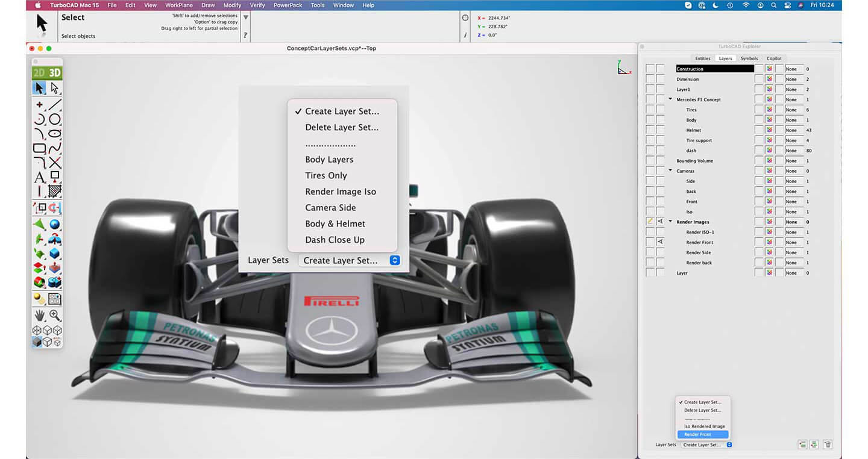Click the X coordinate value field

tap(499, 18)
